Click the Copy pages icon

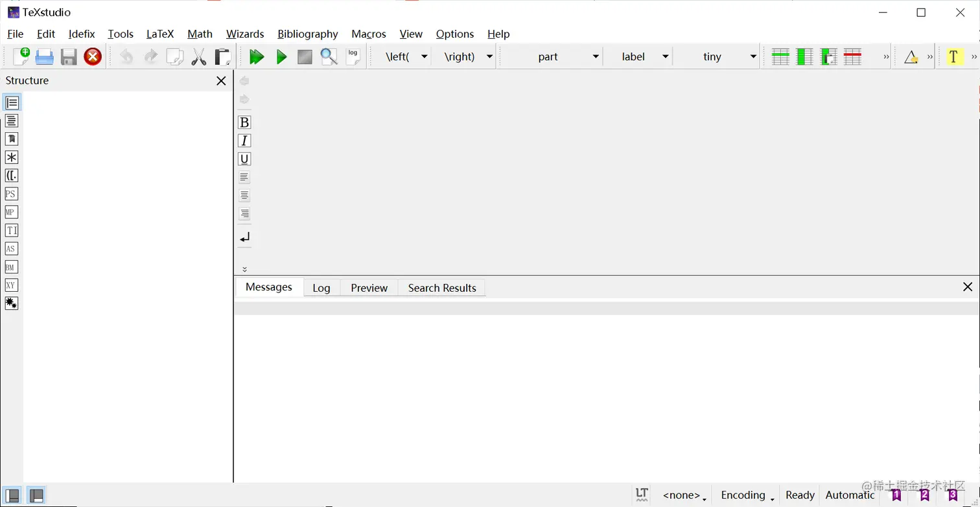click(x=175, y=57)
